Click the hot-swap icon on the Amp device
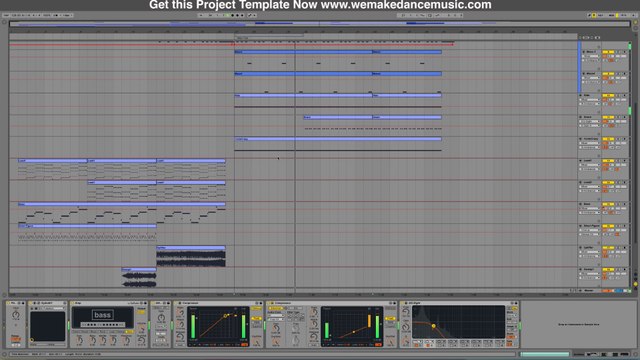Viewport: 640px width, 360px height. (x=141, y=303)
